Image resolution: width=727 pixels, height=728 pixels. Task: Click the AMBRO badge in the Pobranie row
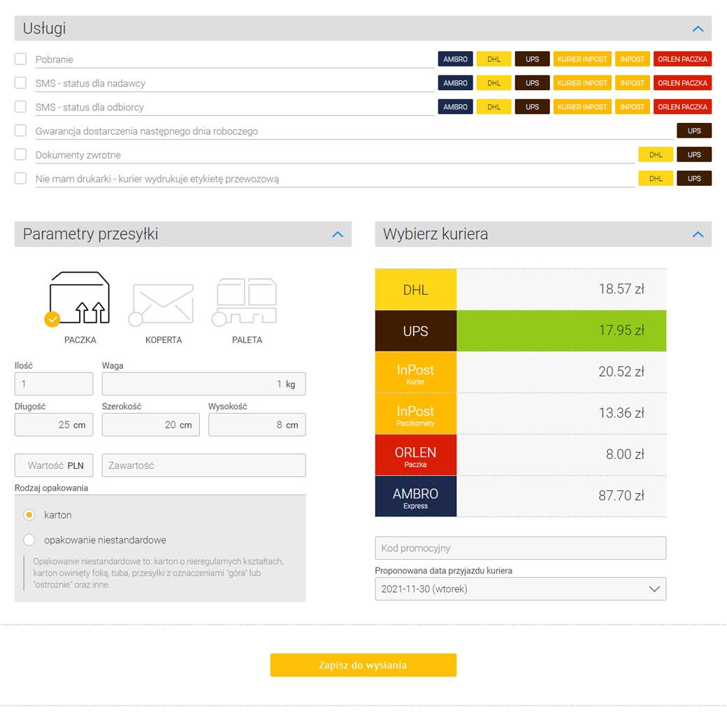tap(455, 59)
